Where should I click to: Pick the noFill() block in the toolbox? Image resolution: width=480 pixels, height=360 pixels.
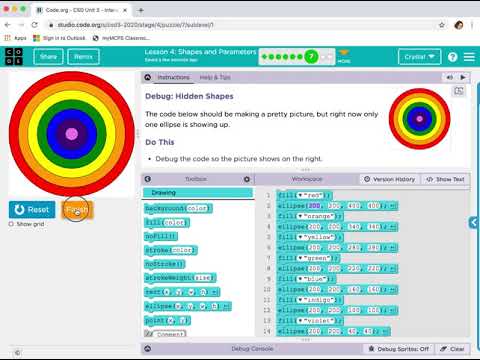(161, 236)
